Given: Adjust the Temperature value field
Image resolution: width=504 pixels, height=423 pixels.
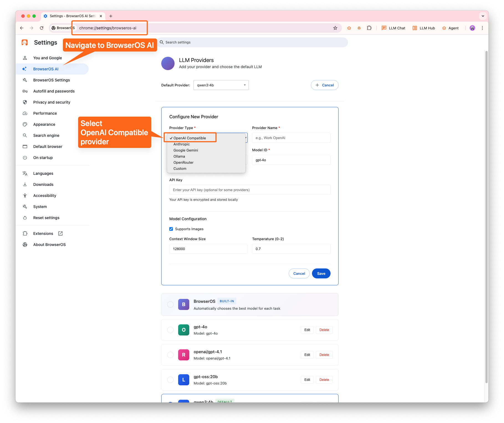Looking at the screenshot, I should click(291, 248).
